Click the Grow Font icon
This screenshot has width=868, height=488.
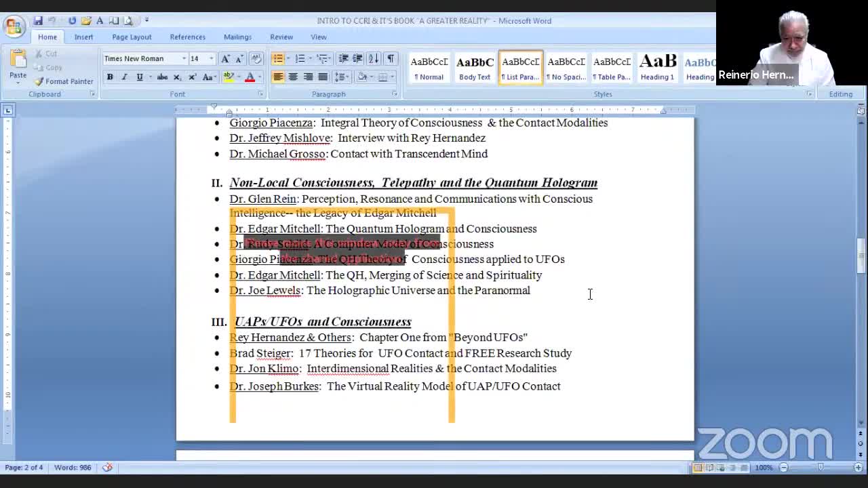pos(225,59)
